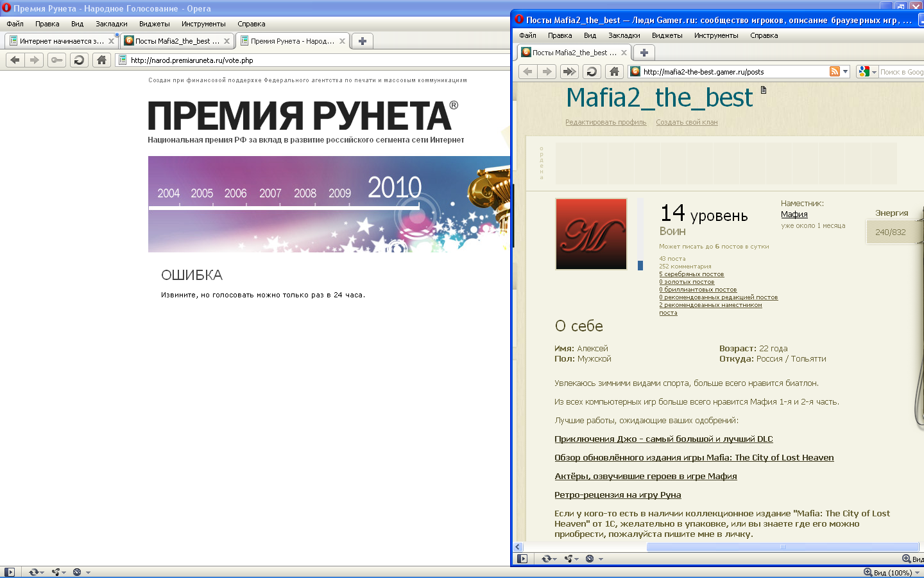
Task: Open 'Ретро-рецензия на игру Руна' link
Action: tap(617, 495)
